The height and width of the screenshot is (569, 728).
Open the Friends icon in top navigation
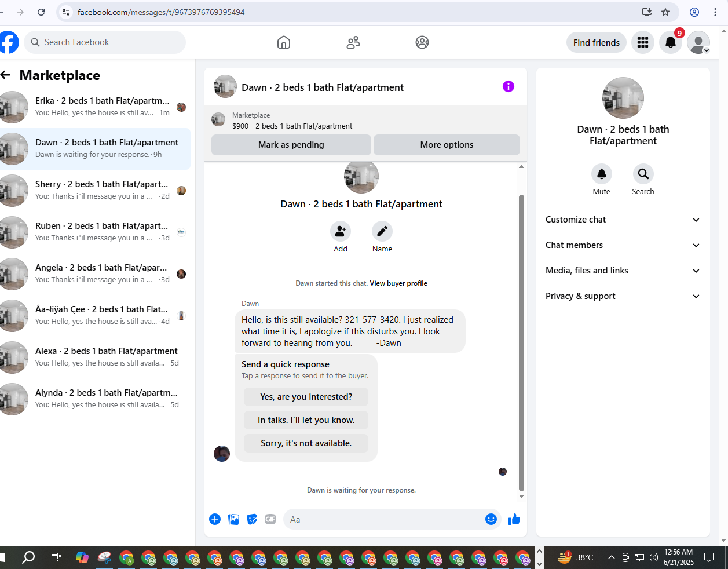[353, 42]
